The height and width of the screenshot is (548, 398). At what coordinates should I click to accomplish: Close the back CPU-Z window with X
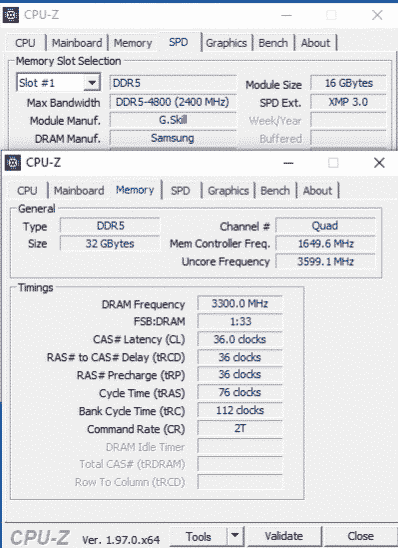(x=377, y=15)
